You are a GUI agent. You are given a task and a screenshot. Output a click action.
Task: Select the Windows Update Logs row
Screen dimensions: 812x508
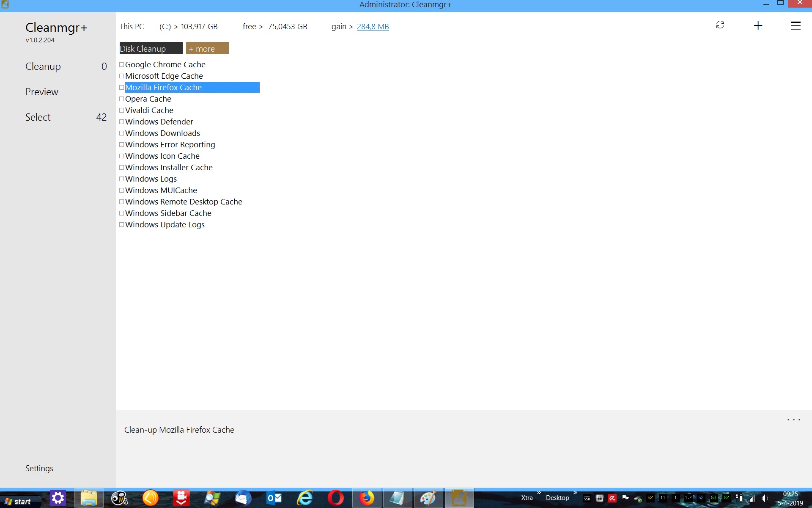click(x=165, y=225)
